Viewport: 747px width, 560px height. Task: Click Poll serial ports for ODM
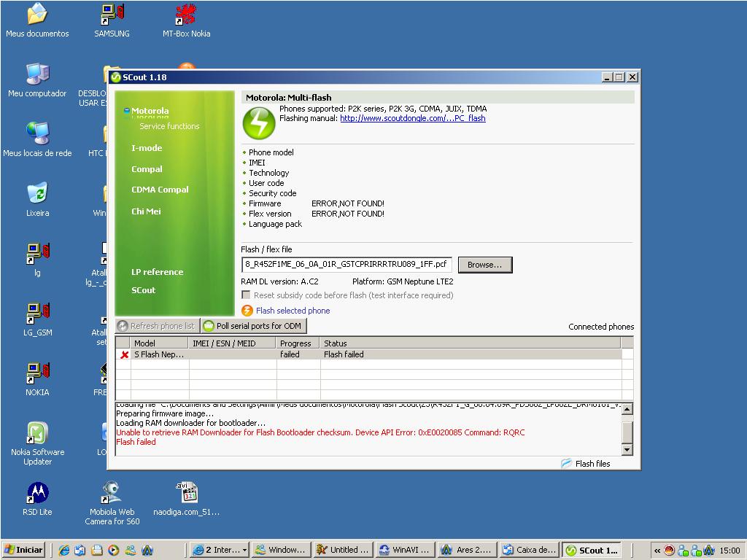pyautogui.click(x=254, y=326)
